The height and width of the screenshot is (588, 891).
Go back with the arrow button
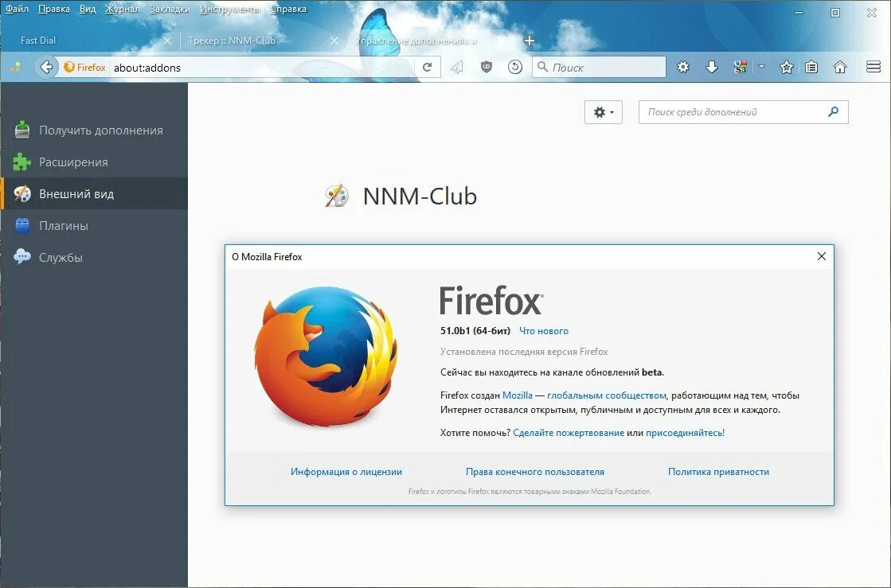[x=47, y=67]
